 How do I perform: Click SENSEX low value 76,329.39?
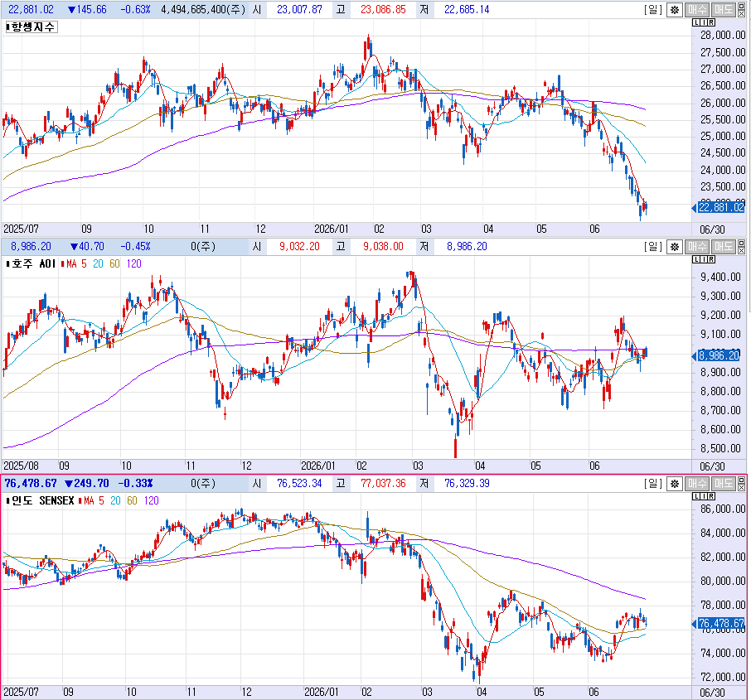click(467, 484)
